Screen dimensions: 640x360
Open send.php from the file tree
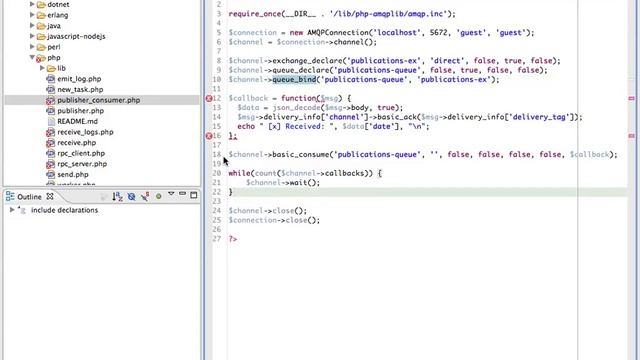point(73,175)
